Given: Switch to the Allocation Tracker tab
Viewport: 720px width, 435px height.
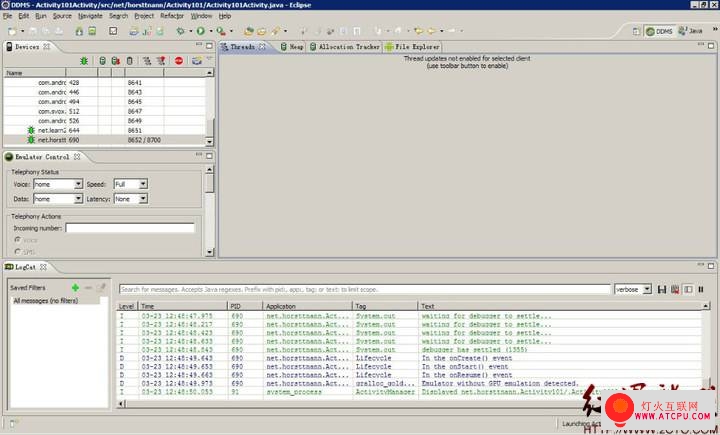Looking at the screenshot, I should coord(345,47).
